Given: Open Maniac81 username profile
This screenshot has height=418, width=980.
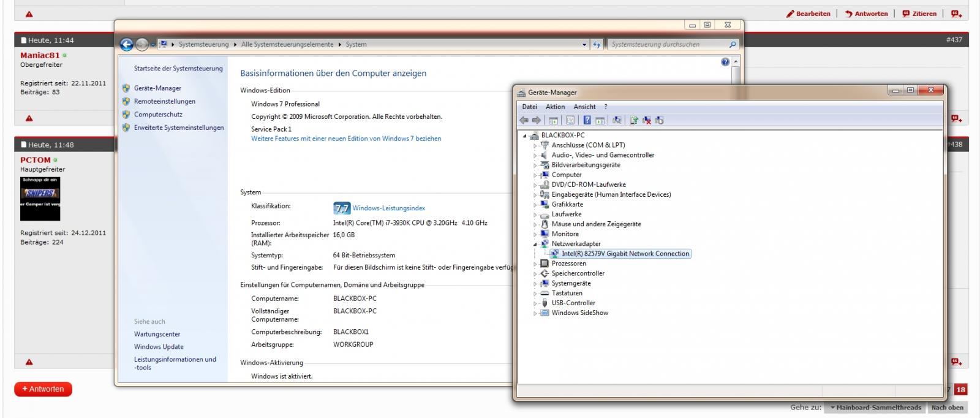Looking at the screenshot, I should [40, 55].
